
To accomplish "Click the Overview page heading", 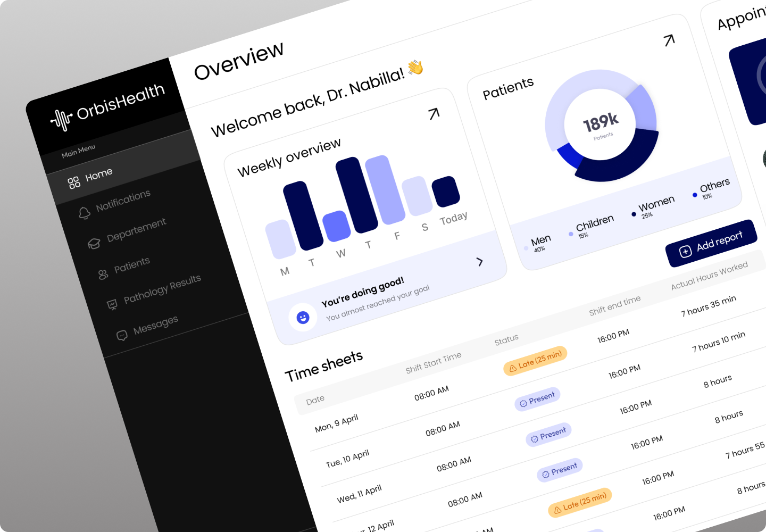I will pyautogui.click(x=238, y=61).
